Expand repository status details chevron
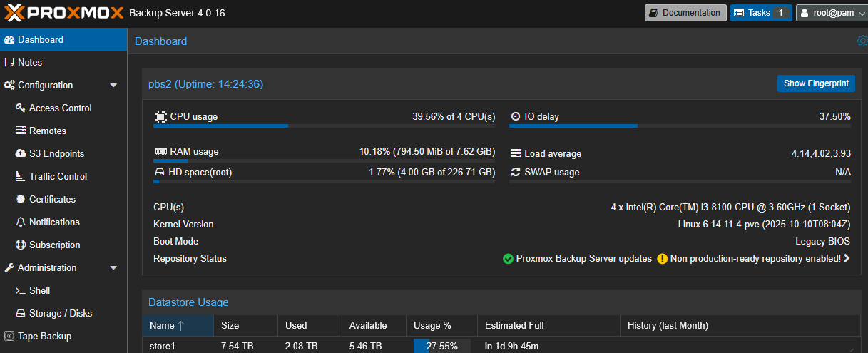 pos(847,259)
